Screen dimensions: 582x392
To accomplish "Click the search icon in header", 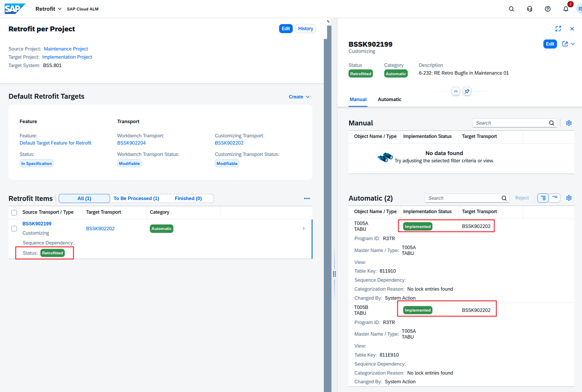I will (511, 9).
